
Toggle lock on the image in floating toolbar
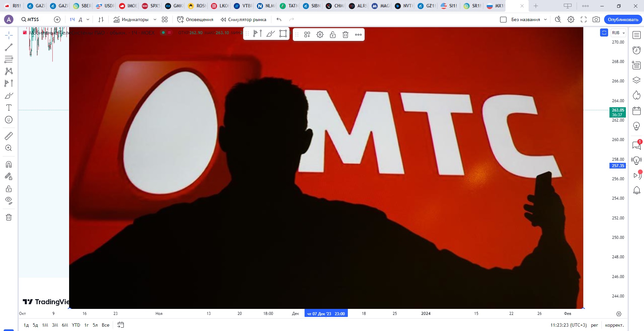[x=333, y=35]
